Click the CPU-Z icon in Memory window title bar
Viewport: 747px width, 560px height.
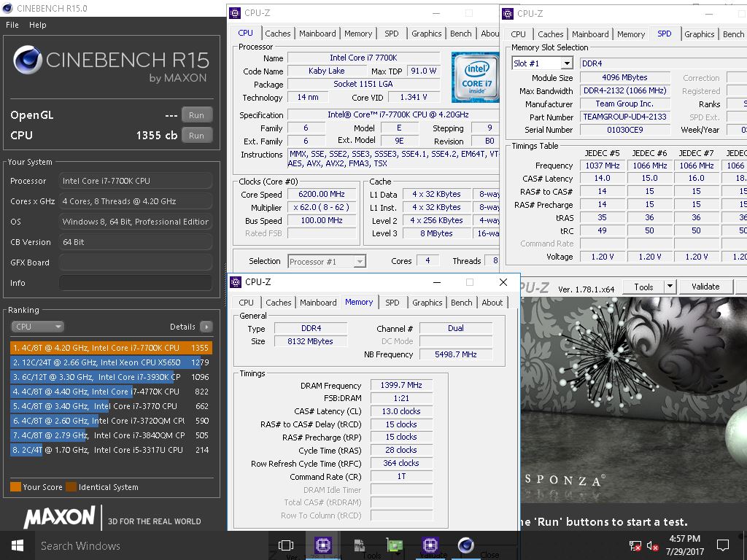click(236, 282)
